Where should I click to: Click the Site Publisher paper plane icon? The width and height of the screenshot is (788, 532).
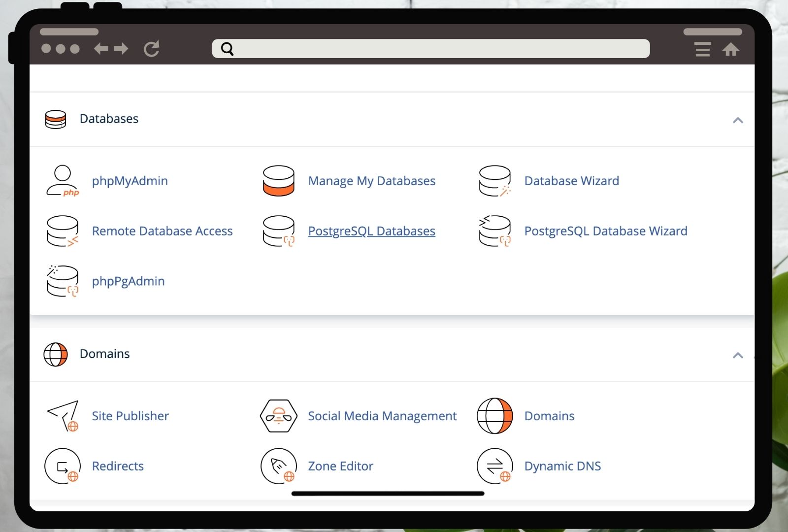click(63, 416)
